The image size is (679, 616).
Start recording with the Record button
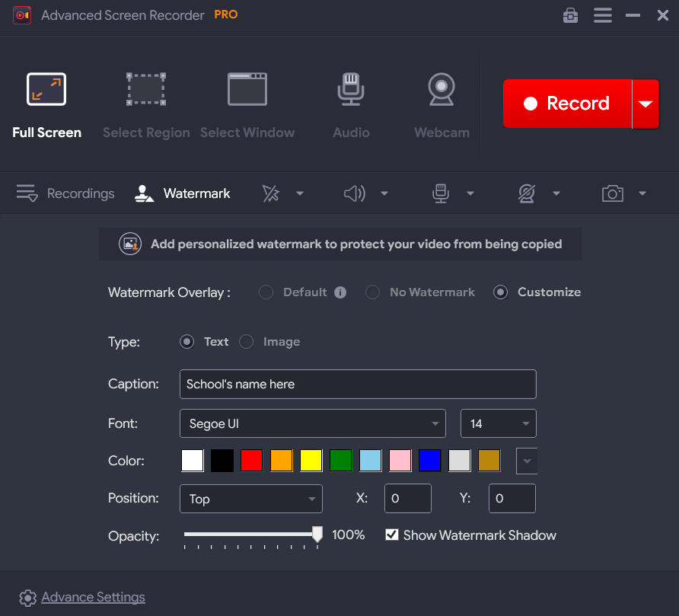[x=567, y=104]
